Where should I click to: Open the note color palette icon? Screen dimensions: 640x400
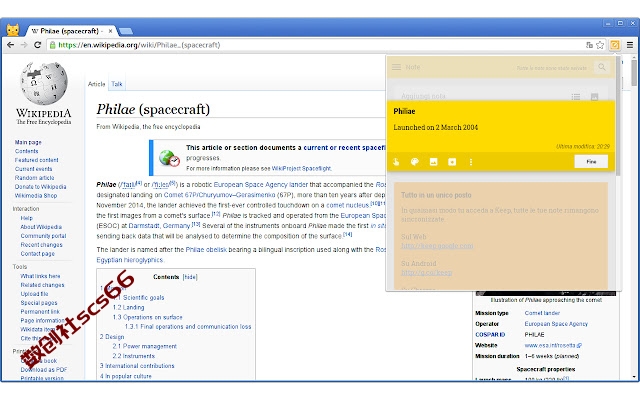click(415, 162)
